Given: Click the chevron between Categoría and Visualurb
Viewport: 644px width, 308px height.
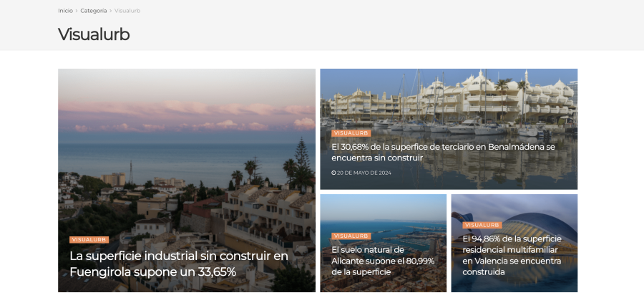Looking at the screenshot, I should pyautogui.click(x=110, y=11).
